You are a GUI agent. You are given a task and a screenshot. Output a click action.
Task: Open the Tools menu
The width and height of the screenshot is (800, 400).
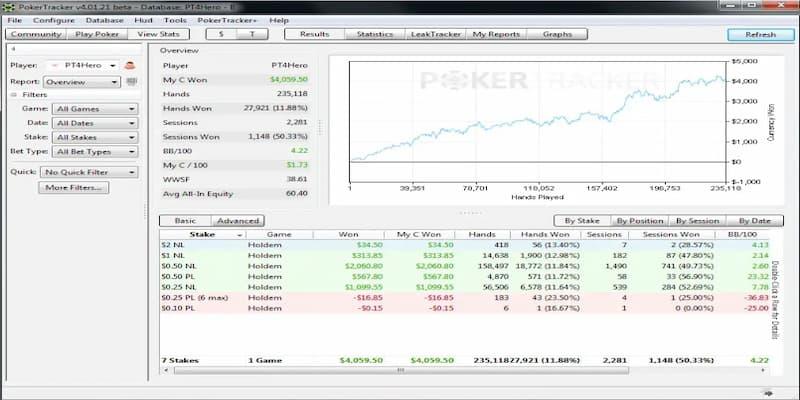coord(175,20)
